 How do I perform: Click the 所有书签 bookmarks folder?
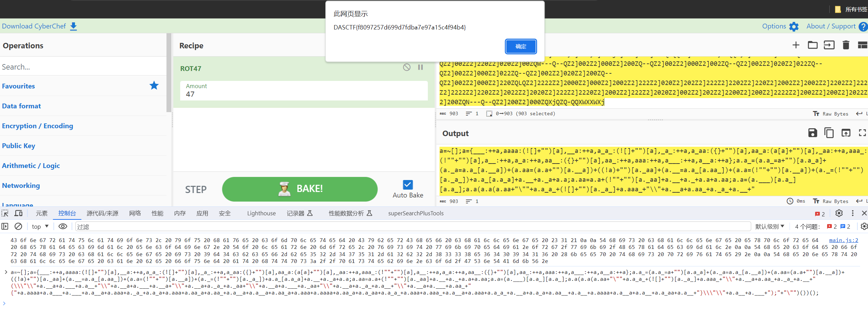(x=851, y=9)
